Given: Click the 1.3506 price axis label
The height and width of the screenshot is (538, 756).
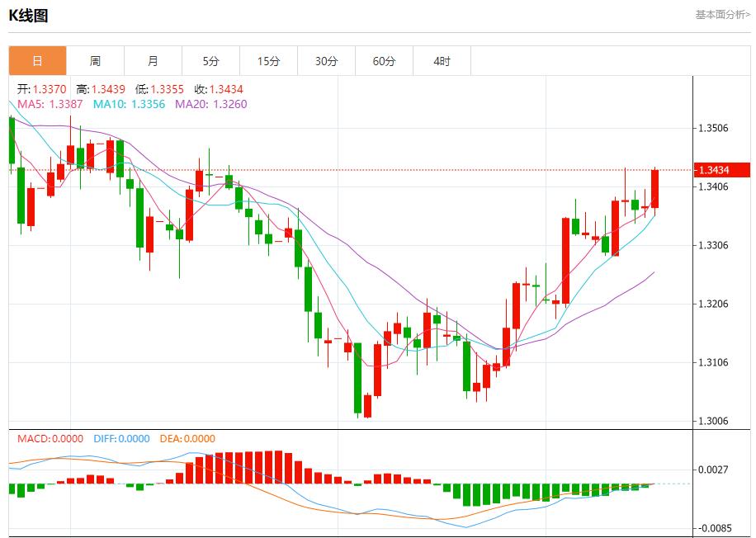Looking at the screenshot, I should pyautogui.click(x=715, y=128).
